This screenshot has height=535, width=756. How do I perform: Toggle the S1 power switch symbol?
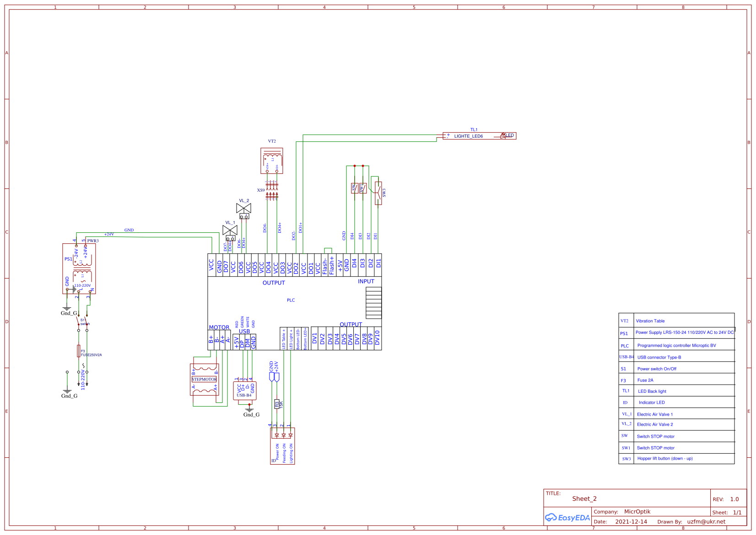pyautogui.click(x=79, y=320)
